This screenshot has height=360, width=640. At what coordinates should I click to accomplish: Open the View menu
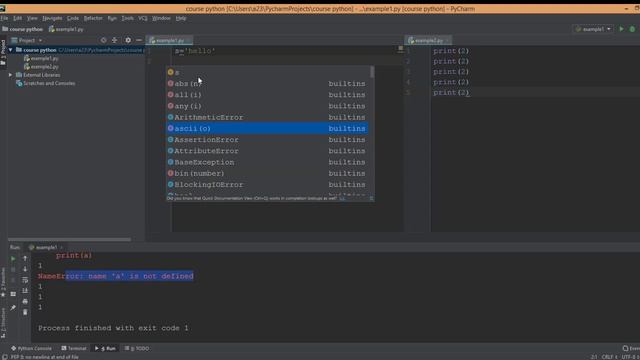click(x=32, y=18)
